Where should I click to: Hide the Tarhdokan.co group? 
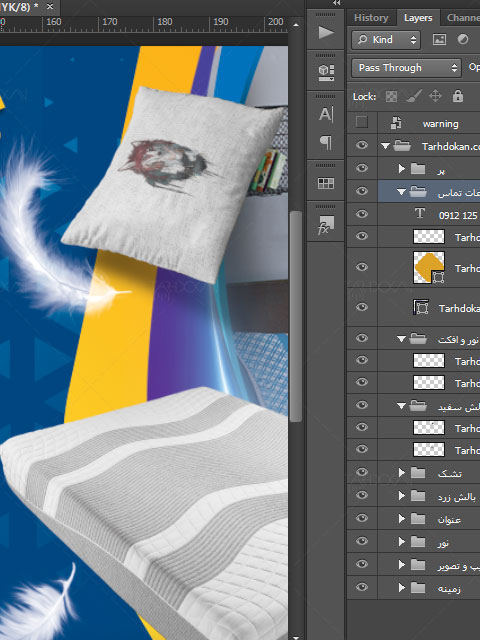pos(362,145)
